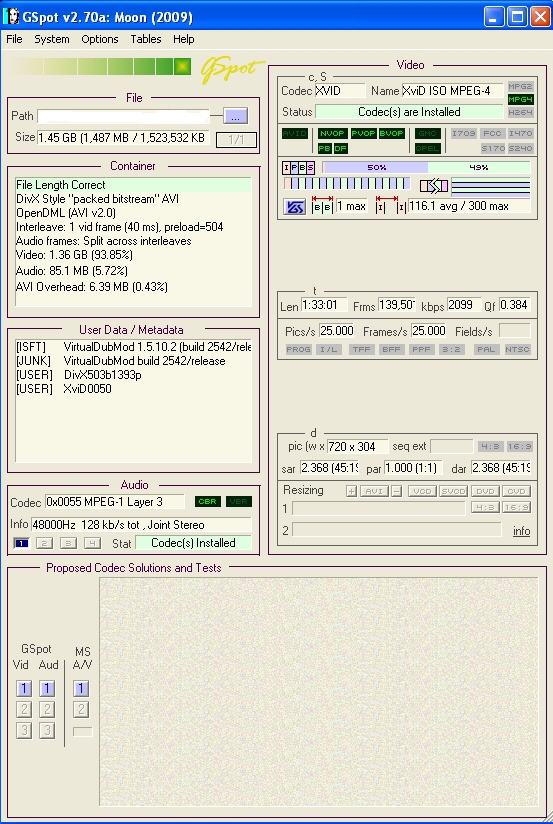Click the striped frame sequence bar
The image size is (553, 824).
pyautogui.click(x=347, y=183)
